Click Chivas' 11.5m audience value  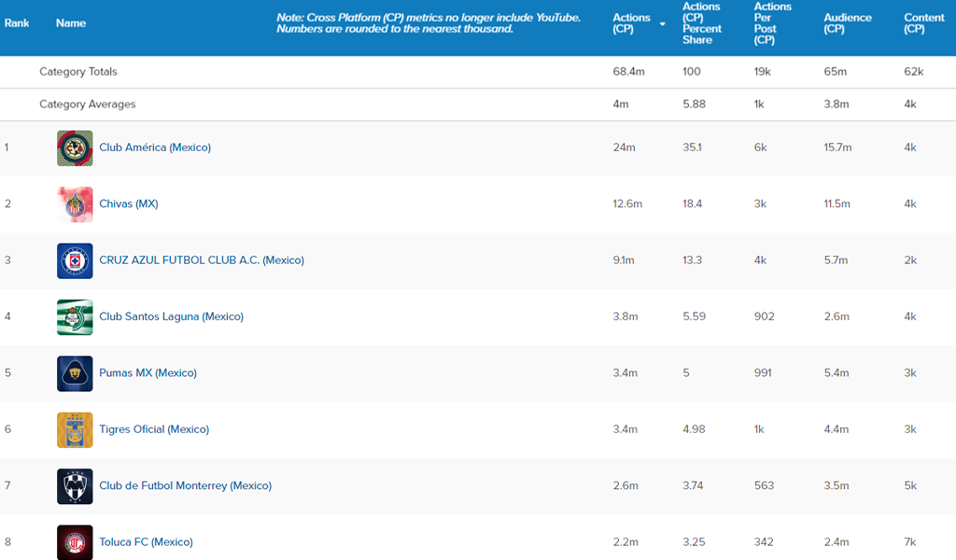click(836, 203)
